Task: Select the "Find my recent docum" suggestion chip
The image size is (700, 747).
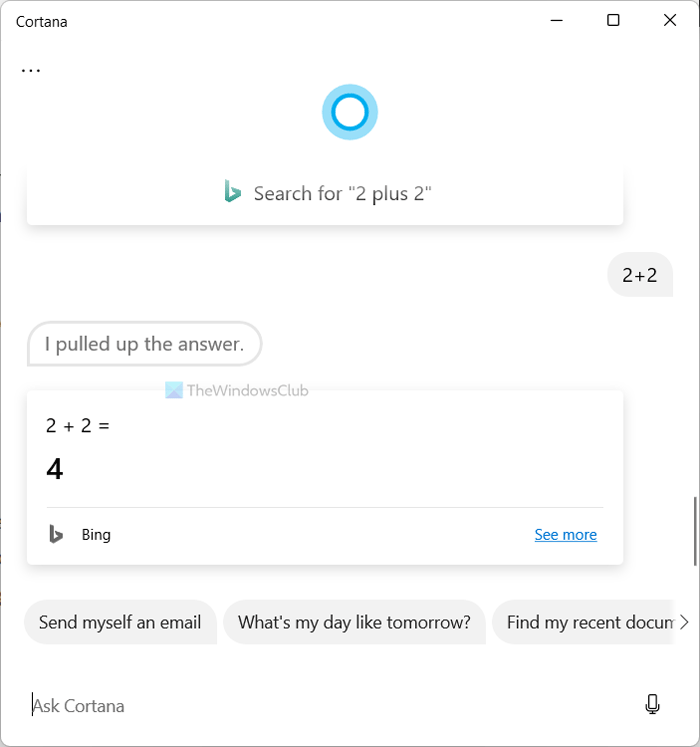Action: (585, 622)
